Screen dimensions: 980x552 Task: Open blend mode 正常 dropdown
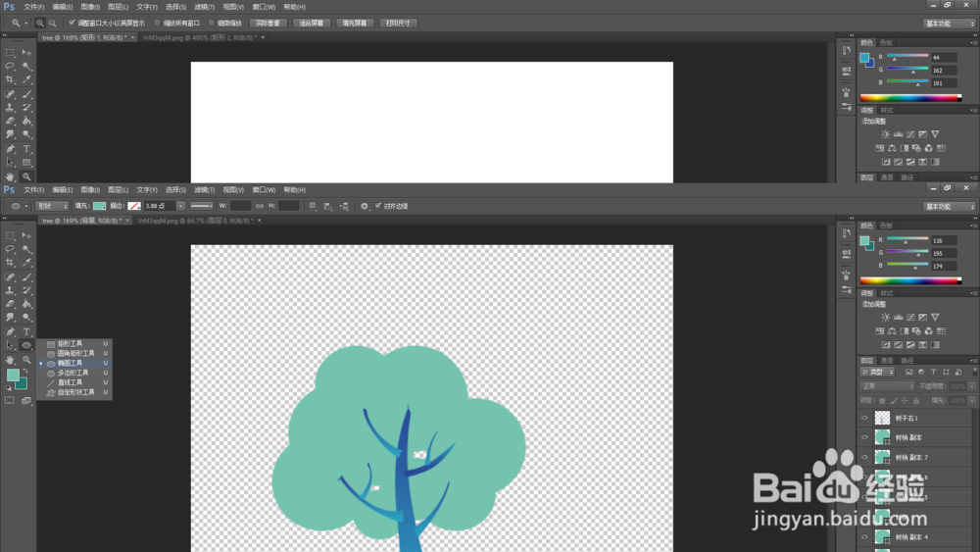point(887,386)
